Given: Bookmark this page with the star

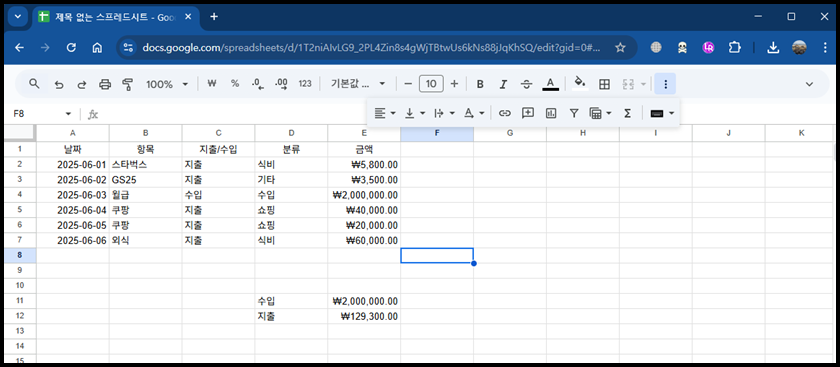Looking at the screenshot, I should click(620, 48).
